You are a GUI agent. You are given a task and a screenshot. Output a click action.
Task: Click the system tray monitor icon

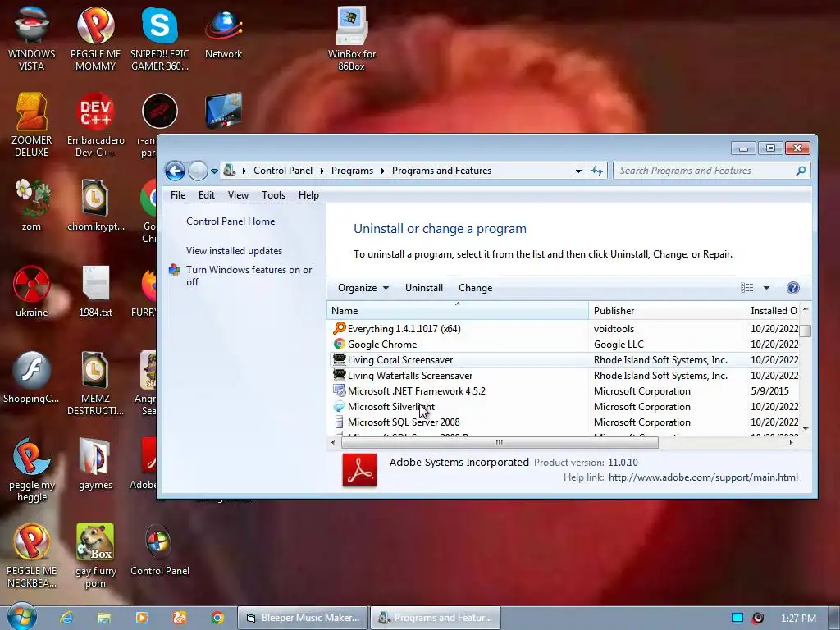pyautogui.click(x=737, y=618)
